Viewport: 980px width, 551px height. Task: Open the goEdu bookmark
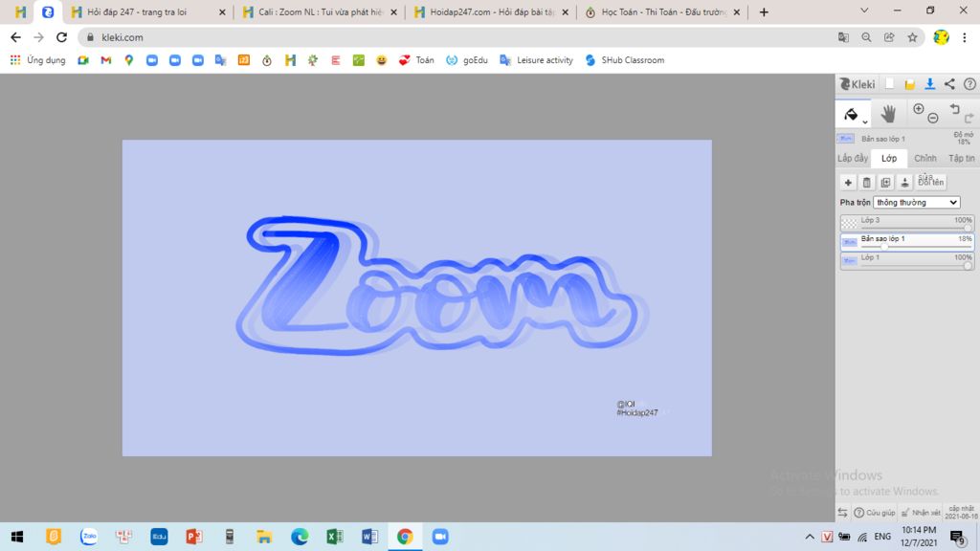click(x=467, y=60)
